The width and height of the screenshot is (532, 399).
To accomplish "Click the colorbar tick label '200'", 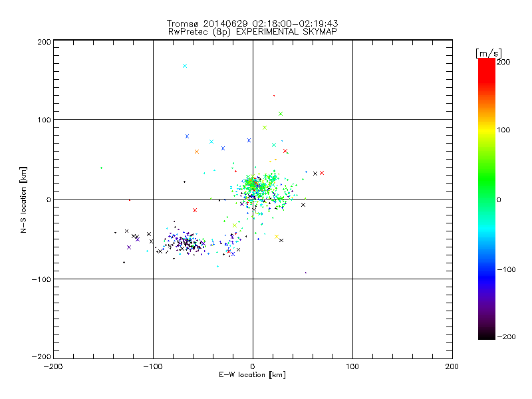I will click(x=503, y=62).
